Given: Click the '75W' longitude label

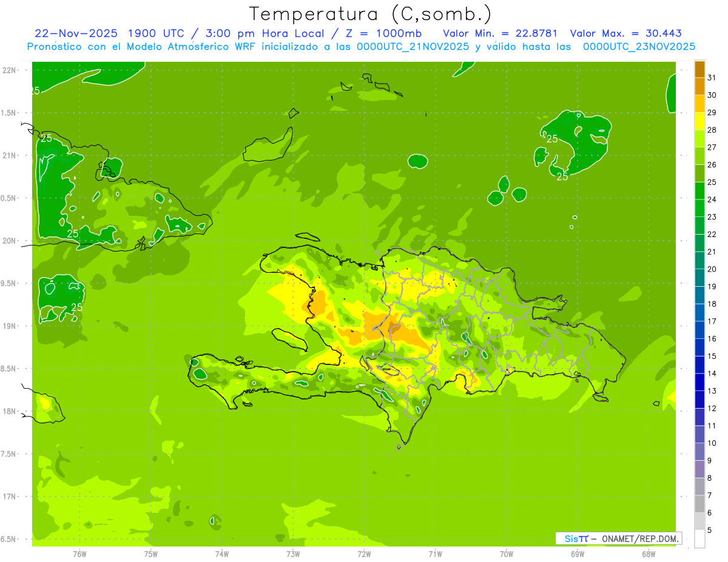Looking at the screenshot, I should click(x=151, y=554).
